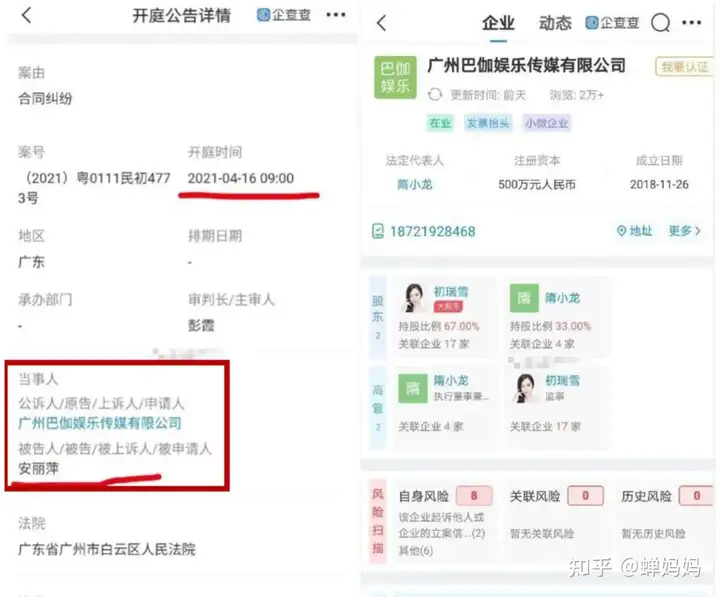
Task: Go back from the 开庭公告详情 page
Action: pos(27,15)
